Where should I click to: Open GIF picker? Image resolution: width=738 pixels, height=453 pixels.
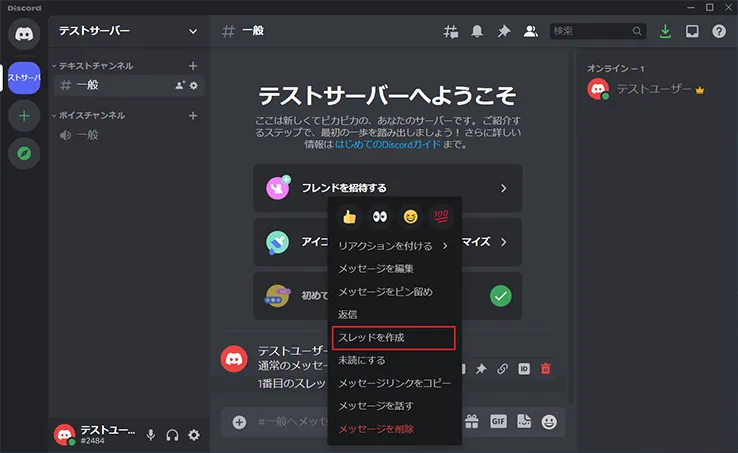[x=498, y=421]
